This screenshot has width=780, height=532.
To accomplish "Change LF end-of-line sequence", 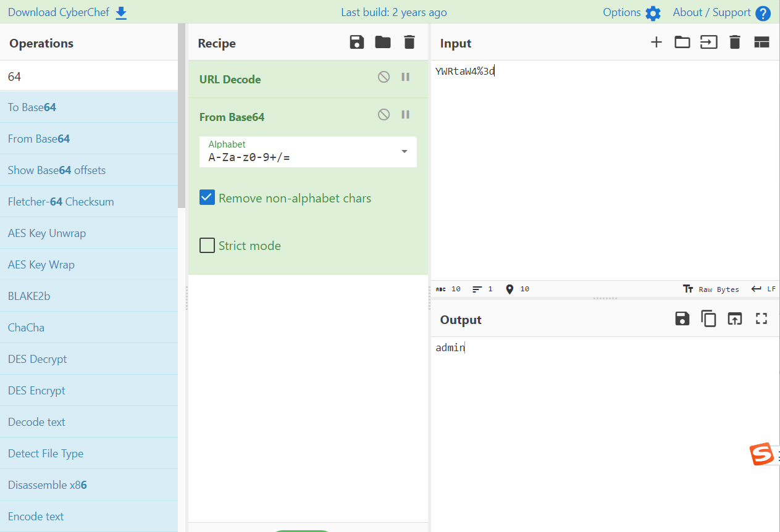I will [x=763, y=289].
